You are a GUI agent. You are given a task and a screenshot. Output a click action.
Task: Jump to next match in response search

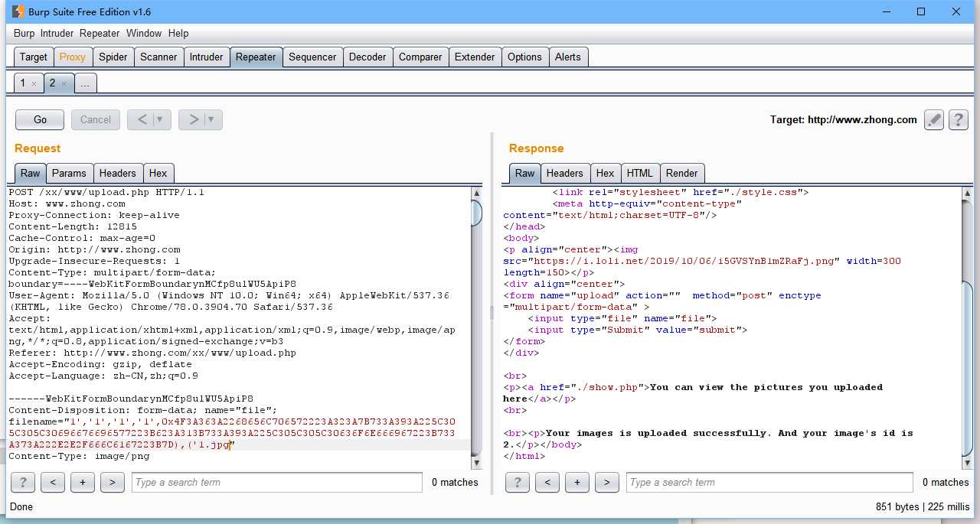click(606, 482)
